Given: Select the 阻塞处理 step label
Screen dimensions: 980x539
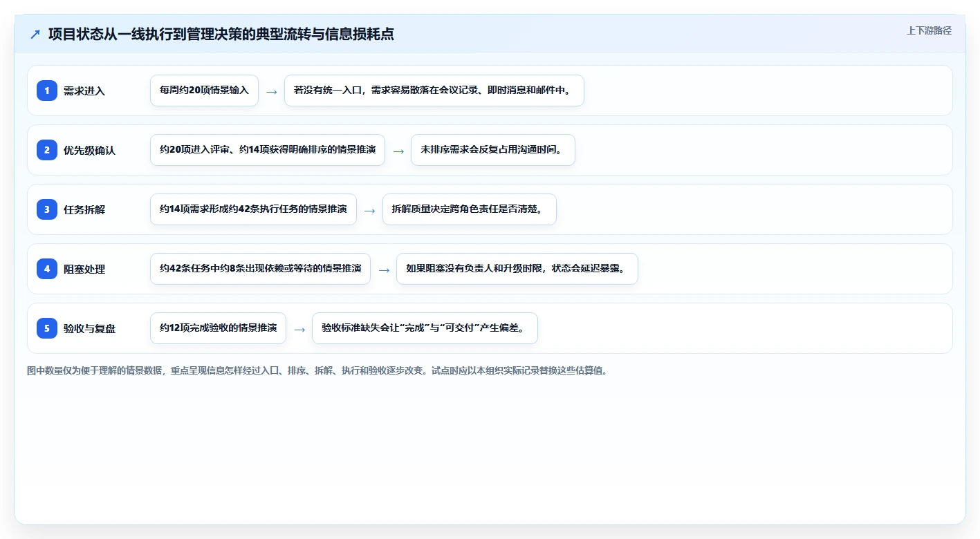Looking at the screenshot, I should (84, 269).
